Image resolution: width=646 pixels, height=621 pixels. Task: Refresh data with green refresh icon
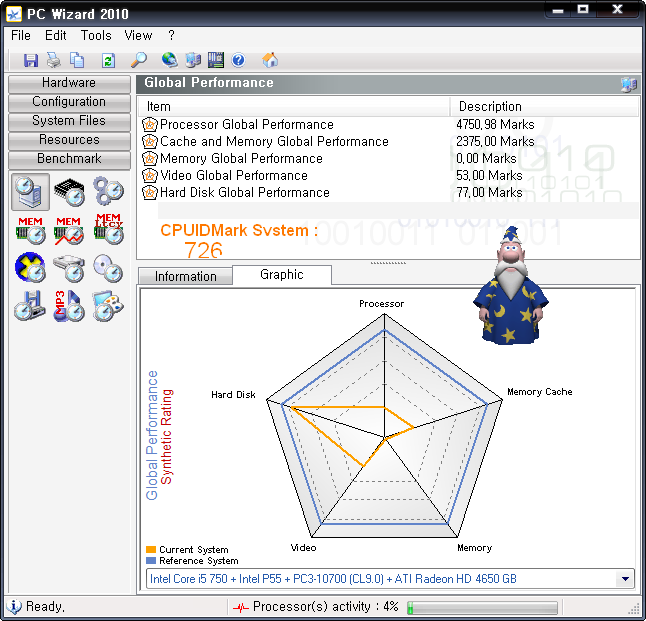point(108,61)
